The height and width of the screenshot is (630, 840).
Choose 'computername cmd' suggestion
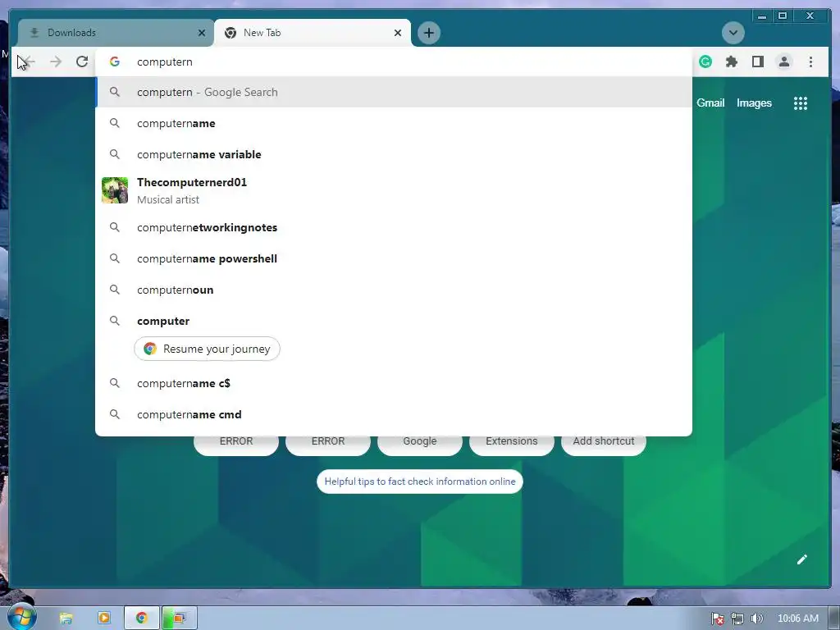point(394,414)
